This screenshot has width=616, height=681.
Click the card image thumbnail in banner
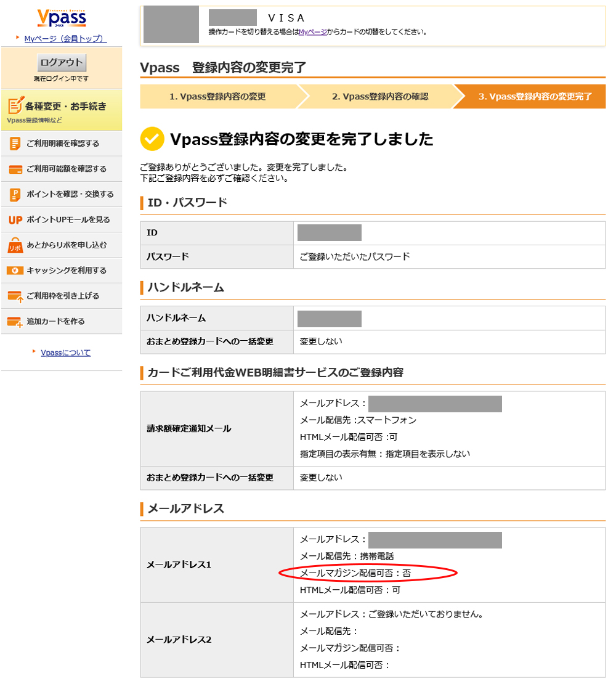click(171, 24)
